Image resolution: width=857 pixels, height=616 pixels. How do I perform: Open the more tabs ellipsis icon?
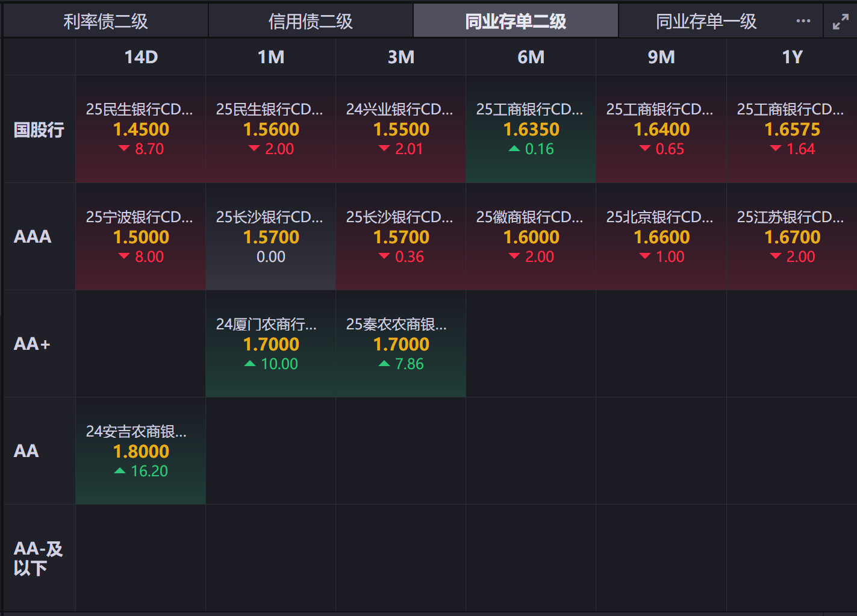tap(803, 21)
